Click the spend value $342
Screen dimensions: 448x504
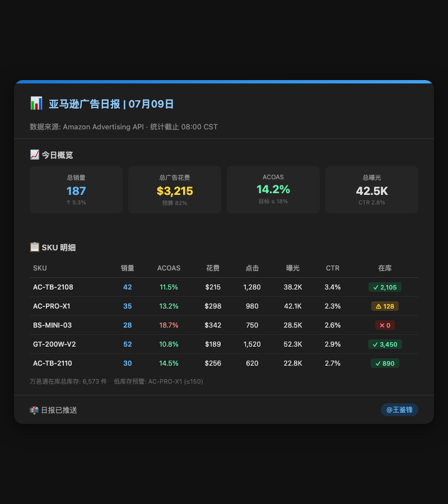[213, 325]
